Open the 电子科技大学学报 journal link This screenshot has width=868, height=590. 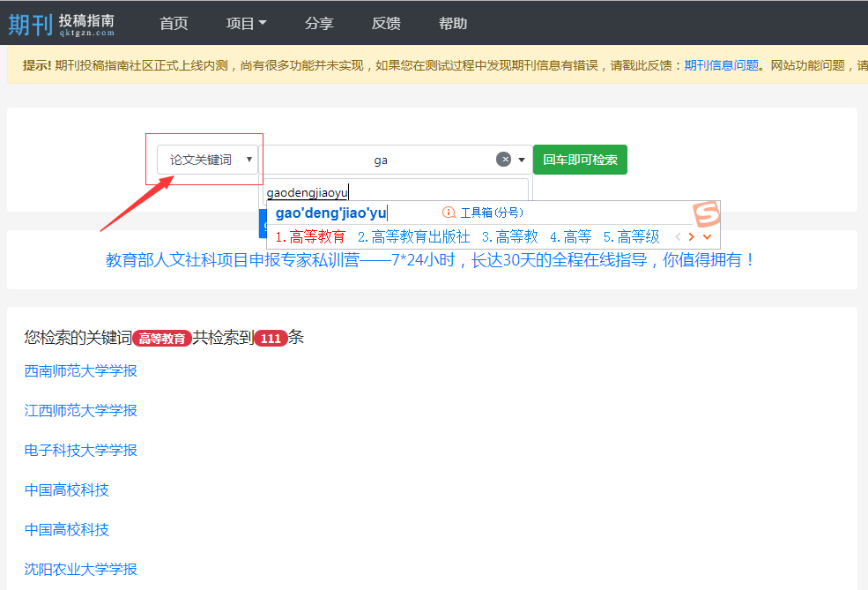pos(81,450)
